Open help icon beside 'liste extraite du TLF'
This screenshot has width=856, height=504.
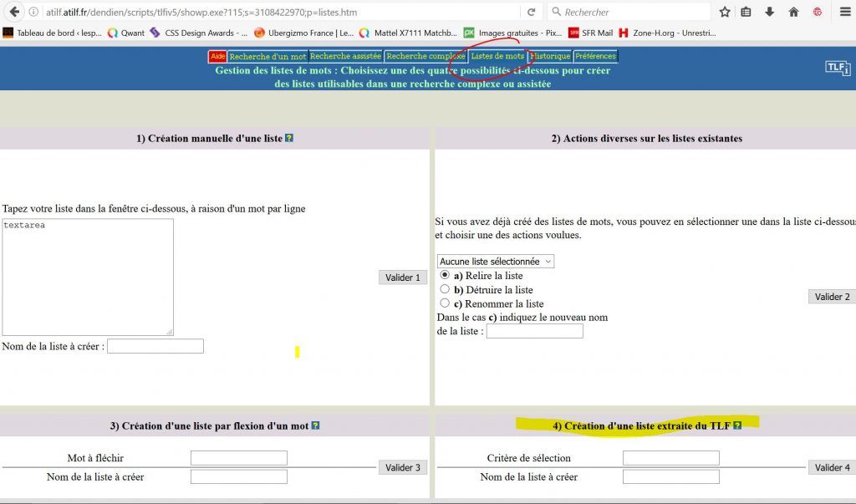tap(737, 425)
